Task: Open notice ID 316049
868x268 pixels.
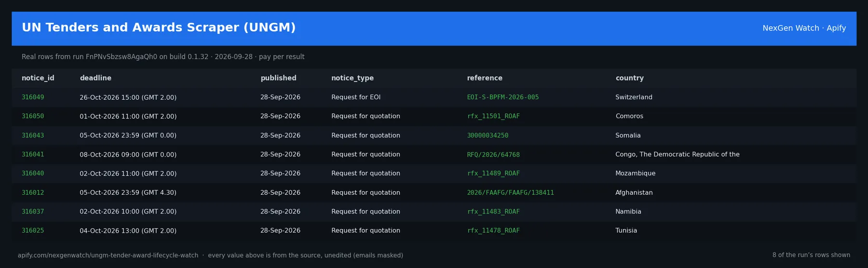Action: 33,97
